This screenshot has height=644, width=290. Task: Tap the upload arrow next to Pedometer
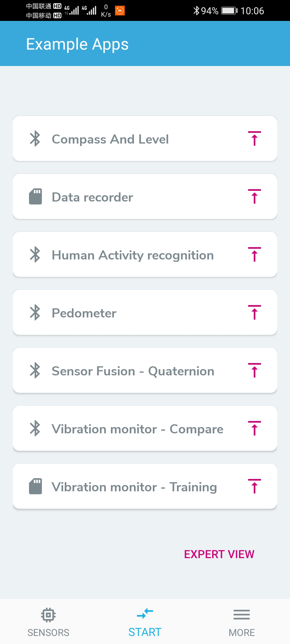[x=254, y=312]
